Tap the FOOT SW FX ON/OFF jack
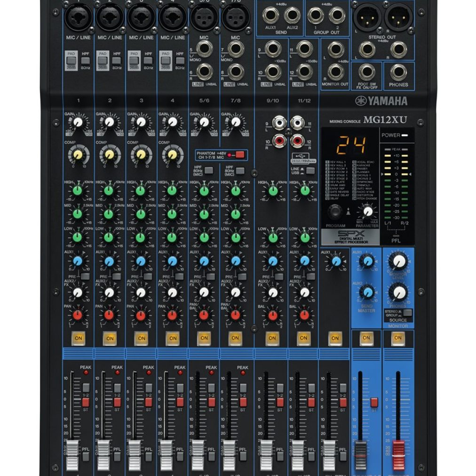Image resolution: width=476 pixels, height=476 pixels. (x=367, y=72)
